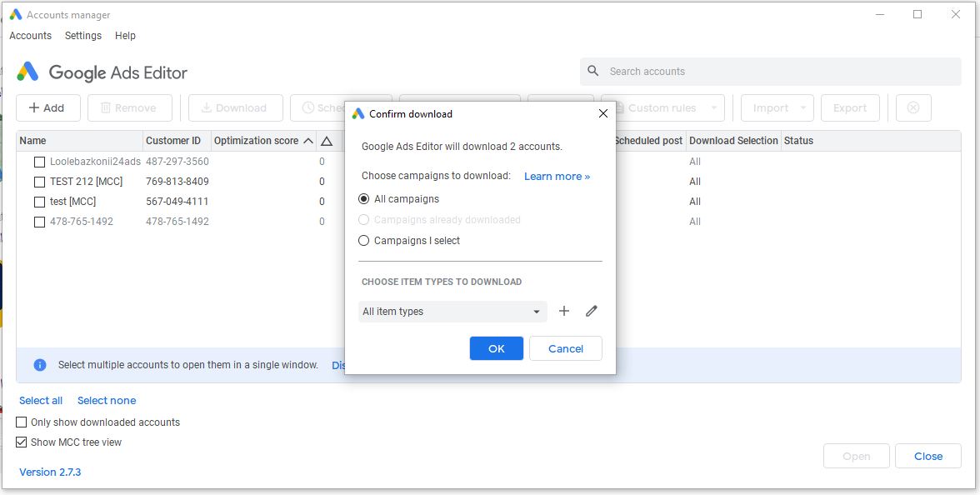Click the Select none link
Screen dimensions: 980x495
tap(107, 401)
